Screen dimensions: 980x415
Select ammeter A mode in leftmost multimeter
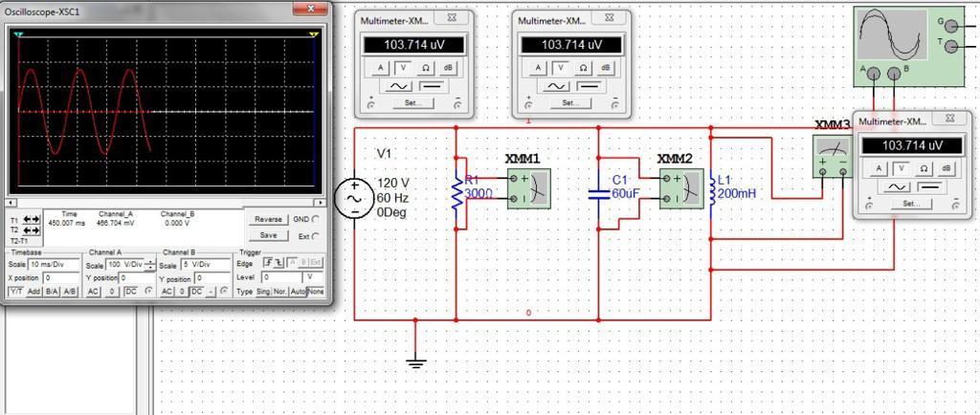pos(381,67)
